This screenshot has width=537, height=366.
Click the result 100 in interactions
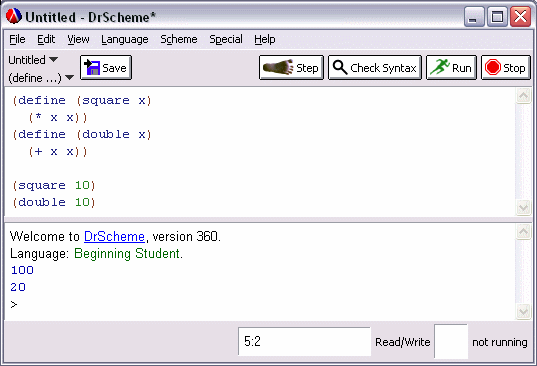click(x=22, y=270)
